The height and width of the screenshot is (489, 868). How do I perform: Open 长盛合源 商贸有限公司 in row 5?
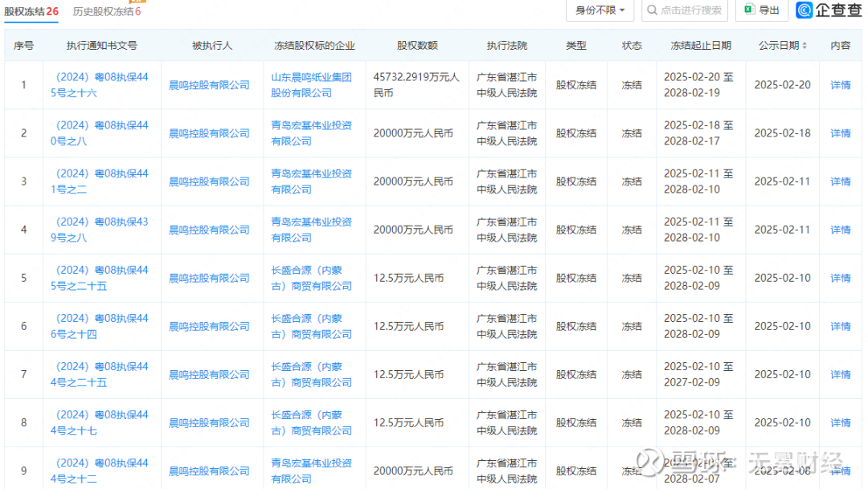(x=312, y=278)
